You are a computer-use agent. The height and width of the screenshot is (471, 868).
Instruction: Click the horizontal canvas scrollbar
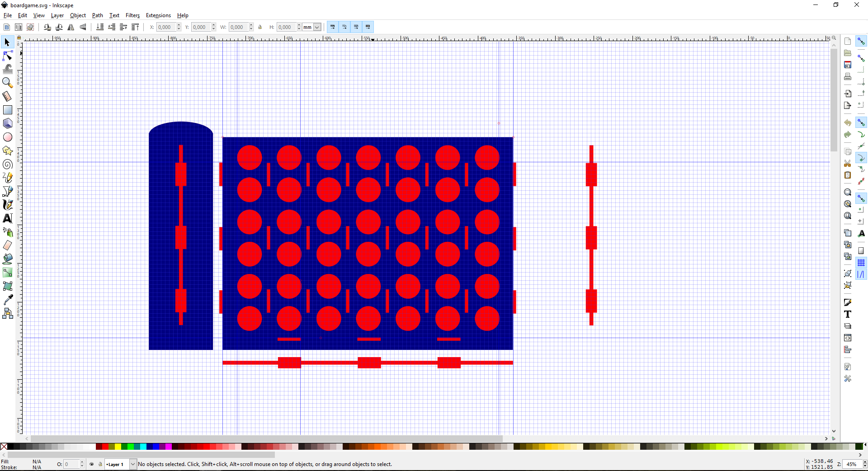pos(267,438)
